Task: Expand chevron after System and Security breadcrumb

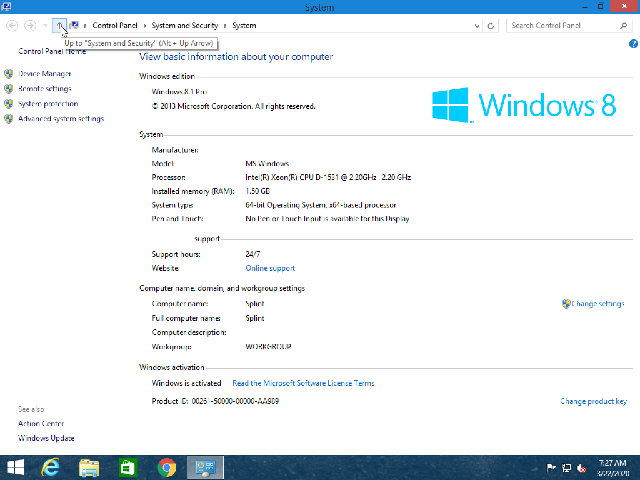Action: click(225, 26)
